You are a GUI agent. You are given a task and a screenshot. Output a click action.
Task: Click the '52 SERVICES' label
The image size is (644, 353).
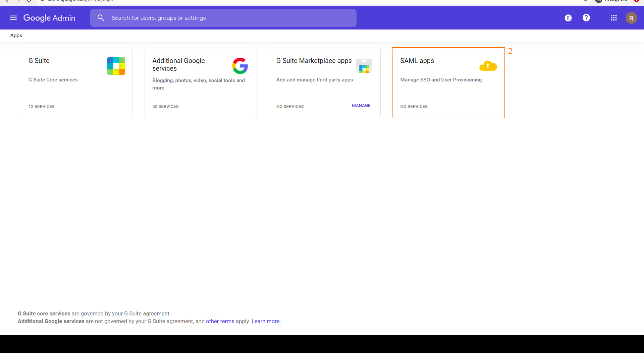click(165, 107)
